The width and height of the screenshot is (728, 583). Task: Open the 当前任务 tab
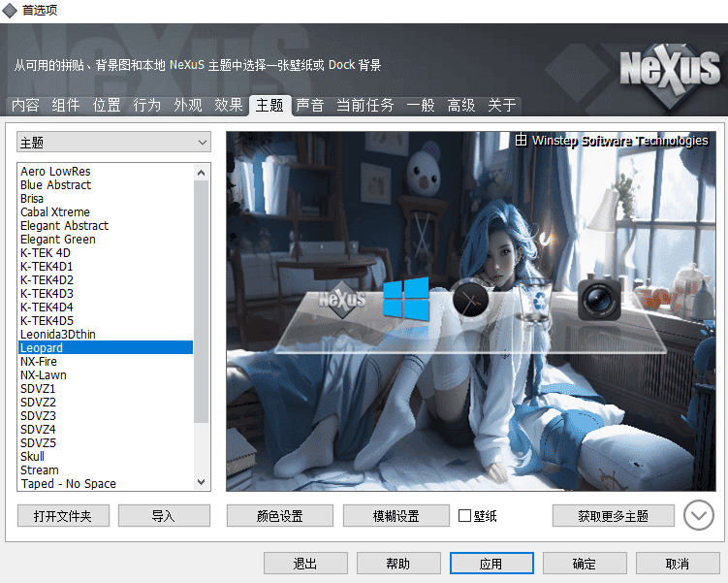click(364, 105)
